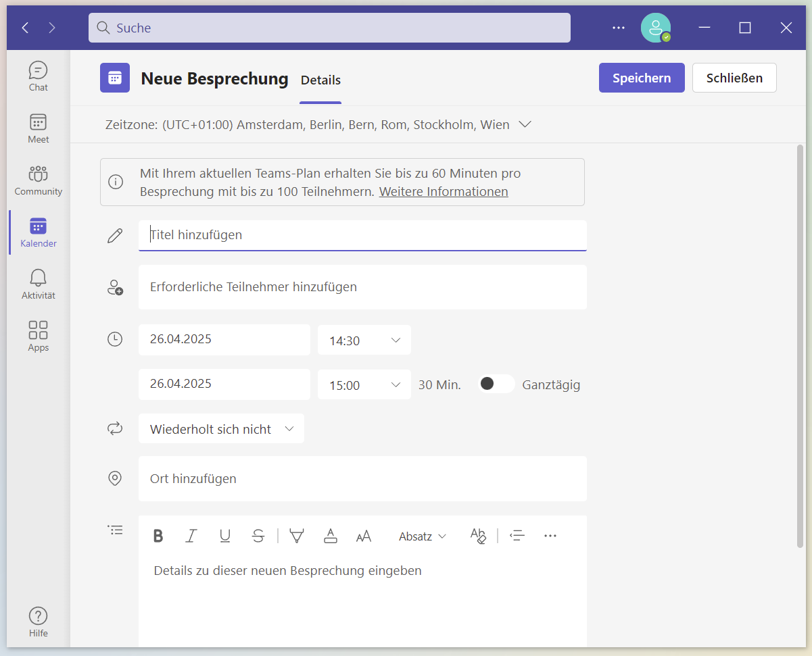
Task: Apply bold formatting
Action: pos(158,536)
